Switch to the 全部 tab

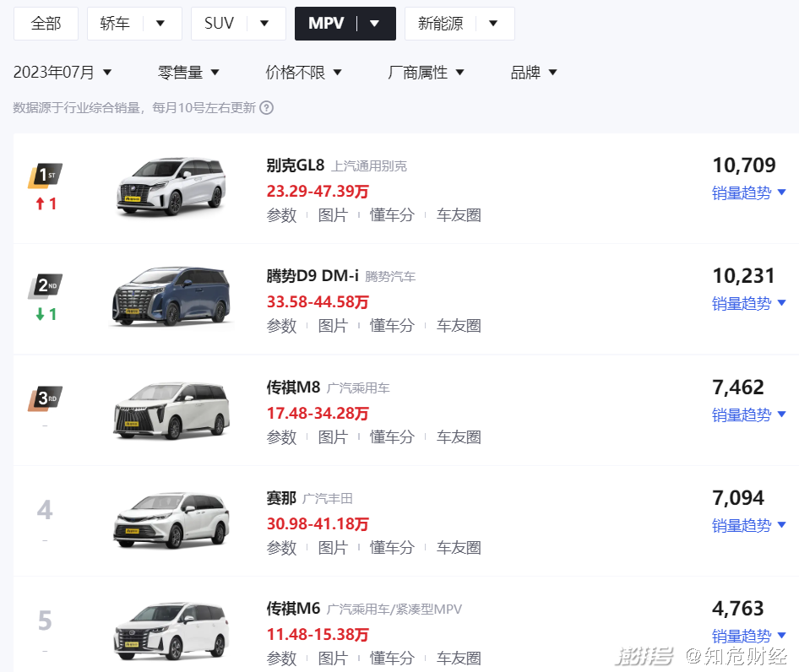46,24
